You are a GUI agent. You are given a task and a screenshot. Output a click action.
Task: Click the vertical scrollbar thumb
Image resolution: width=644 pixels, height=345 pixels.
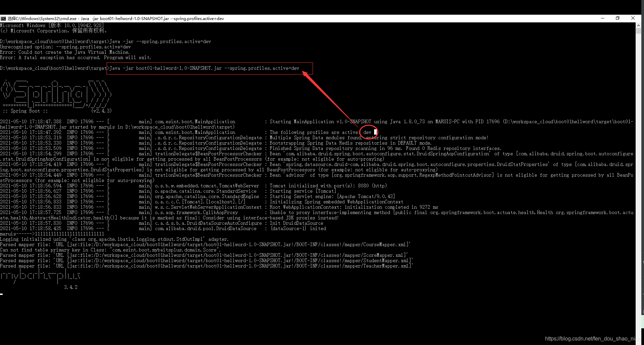point(638,31)
